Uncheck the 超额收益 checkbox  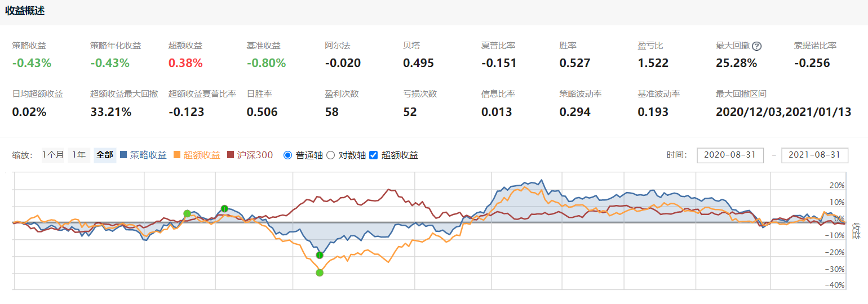click(373, 155)
